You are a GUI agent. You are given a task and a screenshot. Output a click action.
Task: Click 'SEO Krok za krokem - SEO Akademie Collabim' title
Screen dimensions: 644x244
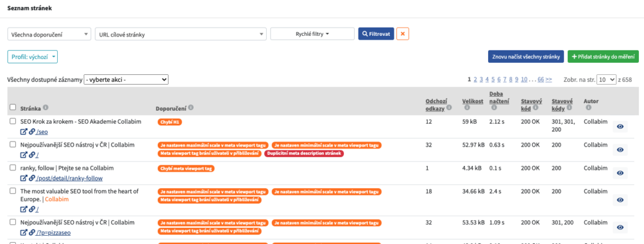81,121
